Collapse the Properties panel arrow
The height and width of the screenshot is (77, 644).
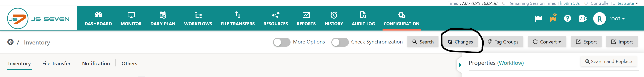click(x=460, y=65)
